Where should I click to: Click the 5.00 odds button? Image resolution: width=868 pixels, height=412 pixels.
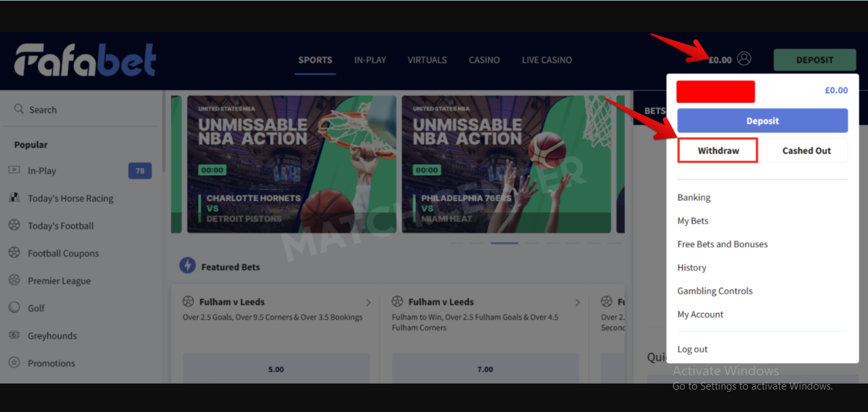point(276,369)
